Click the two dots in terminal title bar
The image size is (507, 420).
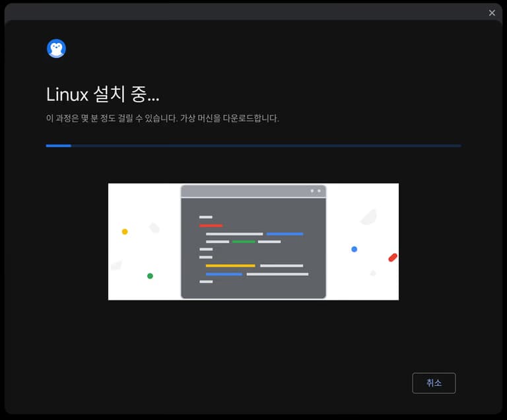[x=315, y=191]
